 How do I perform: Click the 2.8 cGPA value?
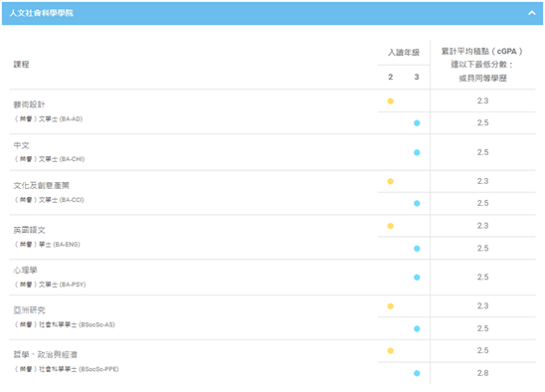[x=482, y=373]
